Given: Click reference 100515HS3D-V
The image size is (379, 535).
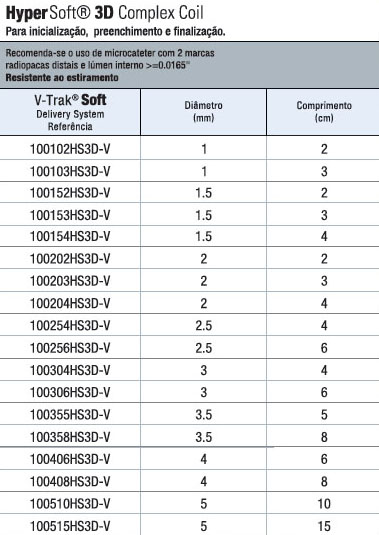Looking at the screenshot, I should [x=70, y=526].
